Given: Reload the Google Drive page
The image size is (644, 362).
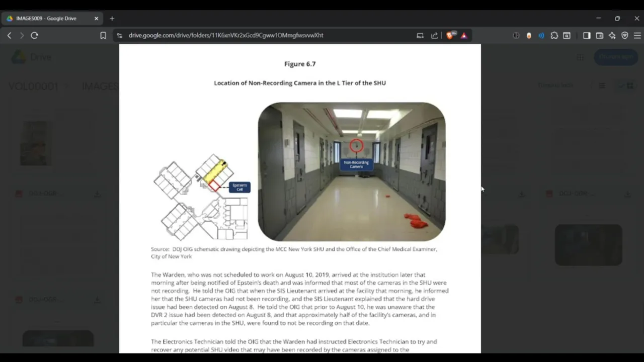Looking at the screenshot, I should [34, 35].
